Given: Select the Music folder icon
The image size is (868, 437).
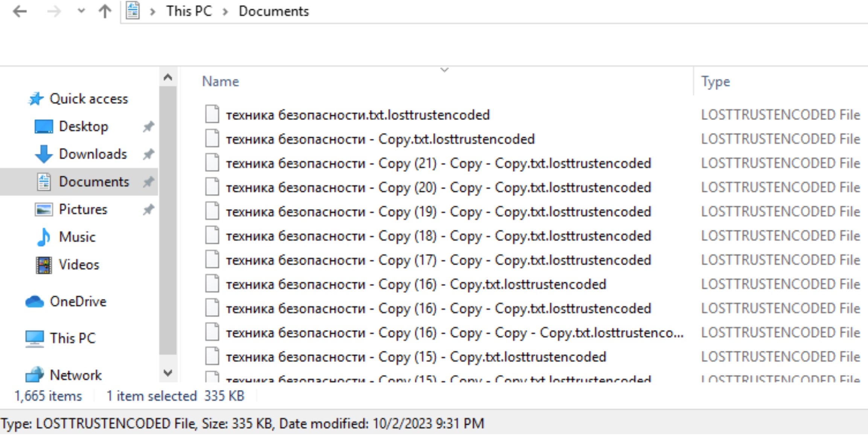Looking at the screenshot, I should pos(44,237).
